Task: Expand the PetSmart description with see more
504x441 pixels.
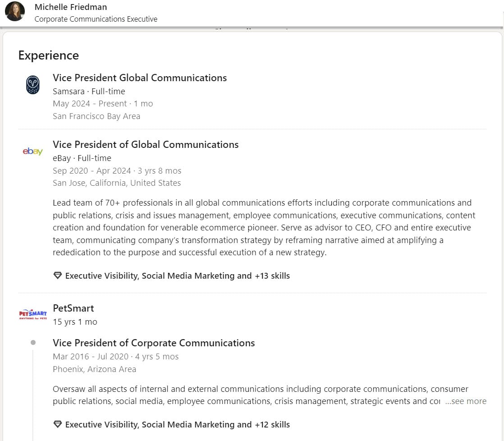Action: [x=466, y=401]
